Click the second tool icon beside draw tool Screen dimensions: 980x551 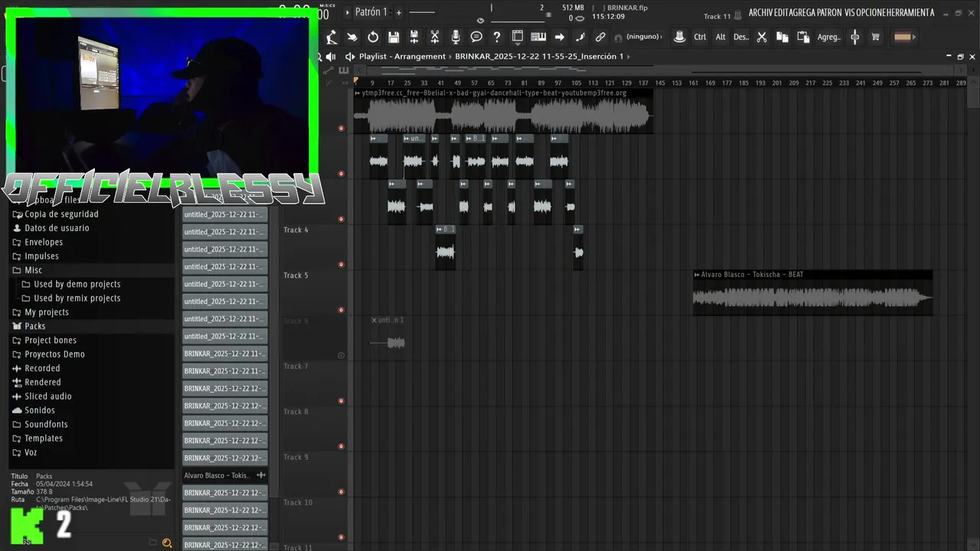tap(352, 37)
